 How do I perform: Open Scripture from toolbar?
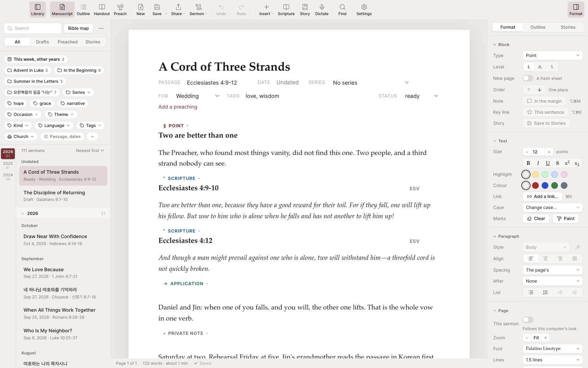point(286,10)
